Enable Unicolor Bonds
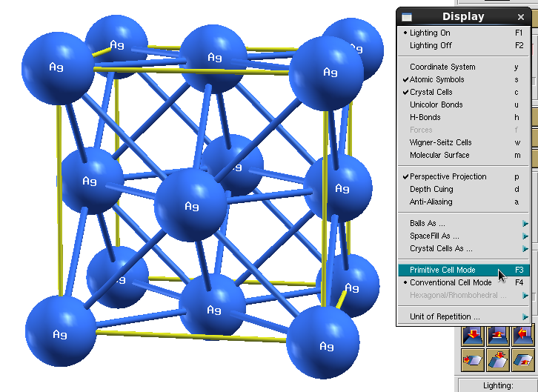538x392 pixels. [464, 104]
